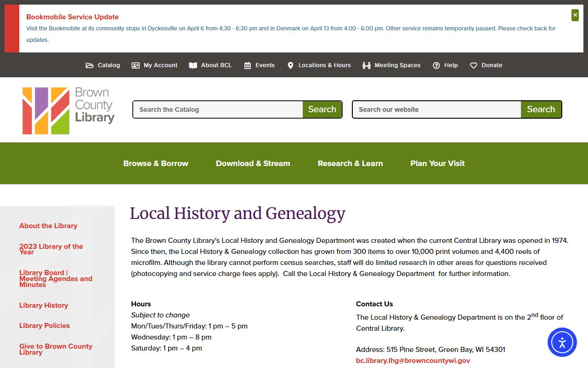Select Library Policies in sidebar
The image size is (588, 368).
tap(45, 326)
